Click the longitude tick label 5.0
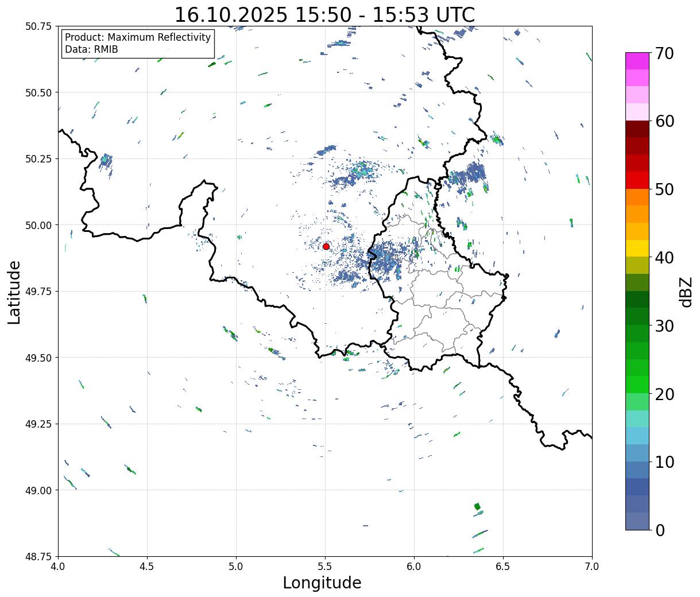 (x=236, y=566)
